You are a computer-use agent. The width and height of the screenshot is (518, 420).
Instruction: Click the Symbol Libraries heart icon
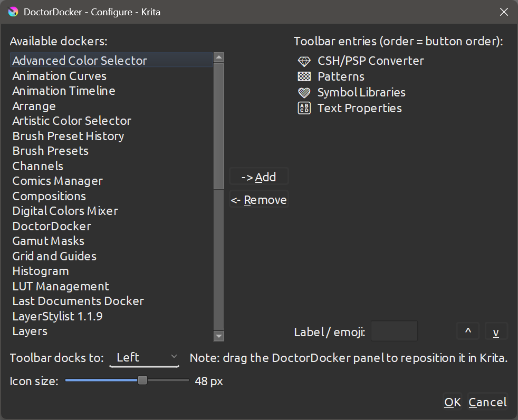(304, 93)
